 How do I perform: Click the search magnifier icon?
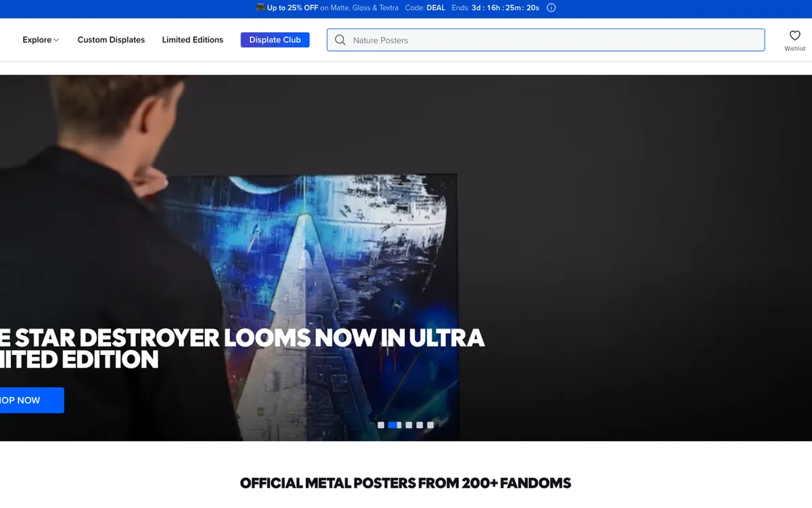pos(340,40)
